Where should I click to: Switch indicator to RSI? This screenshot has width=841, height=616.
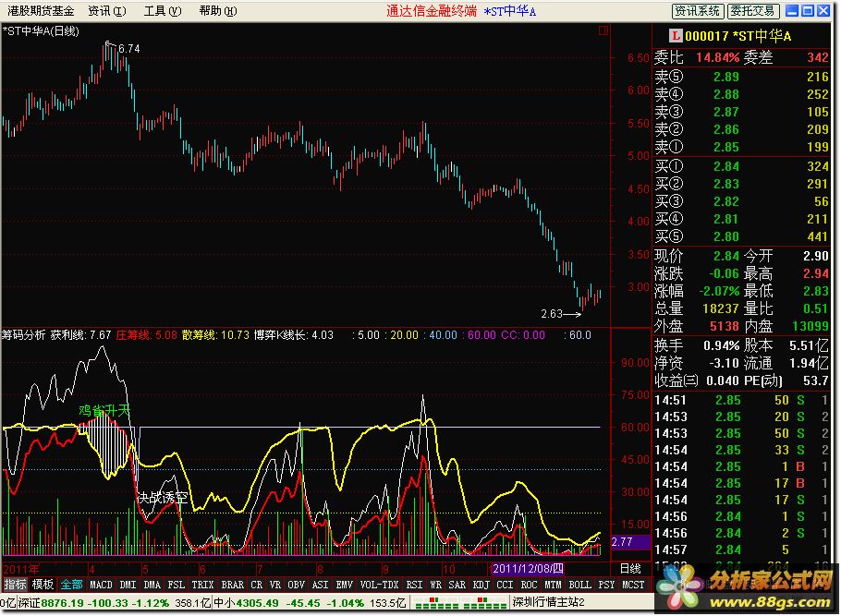[x=414, y=585]
